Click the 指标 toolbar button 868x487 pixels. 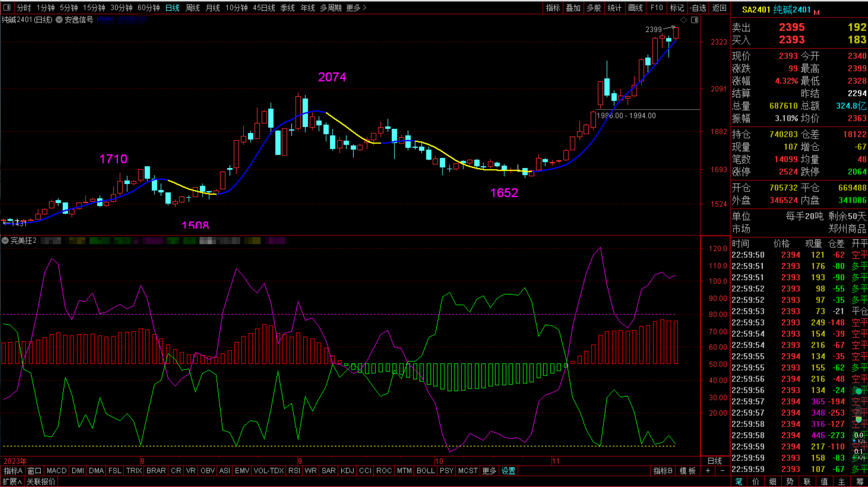[553, 7]
